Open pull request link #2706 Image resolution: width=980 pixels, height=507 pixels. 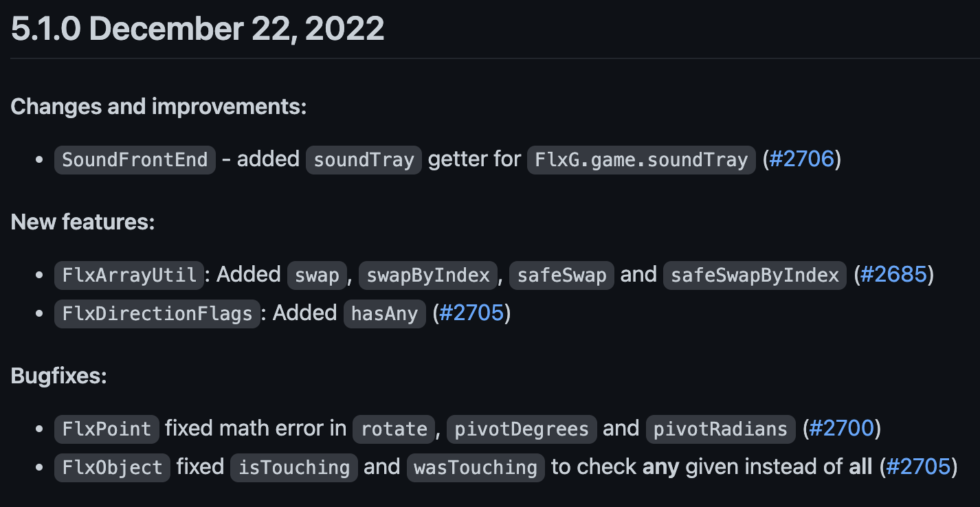point(801,159)
